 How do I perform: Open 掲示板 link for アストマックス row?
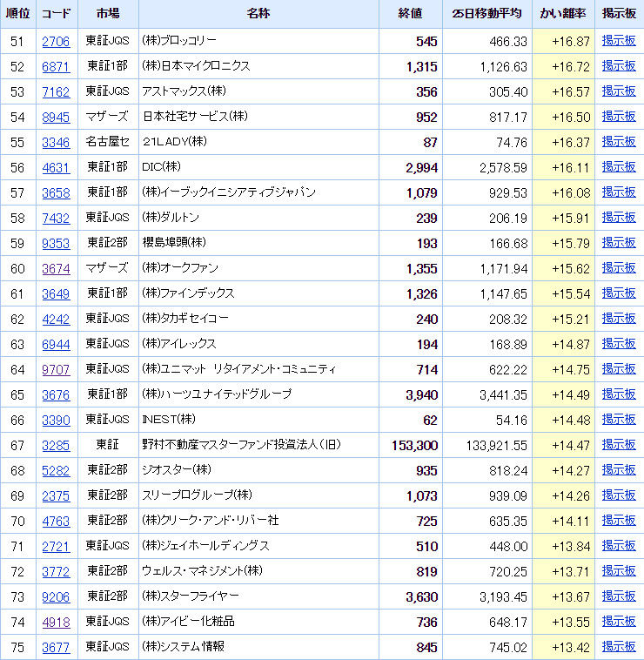(619, 91)
